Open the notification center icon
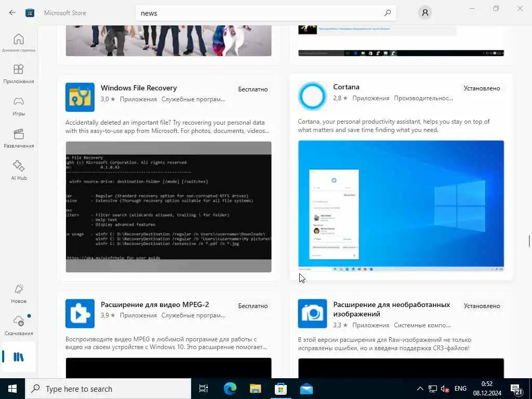Image resolution: width=532 pixels, height=399 pixels. pos(517,389)
